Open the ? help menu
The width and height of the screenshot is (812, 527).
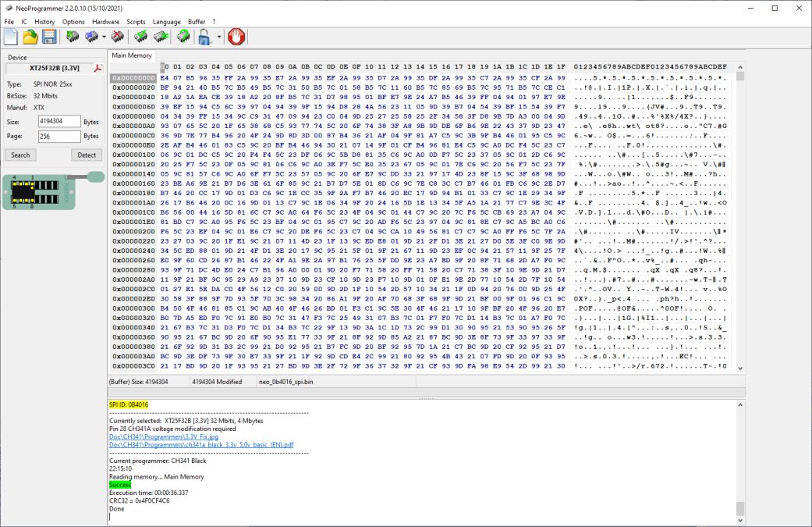(214, 22)
